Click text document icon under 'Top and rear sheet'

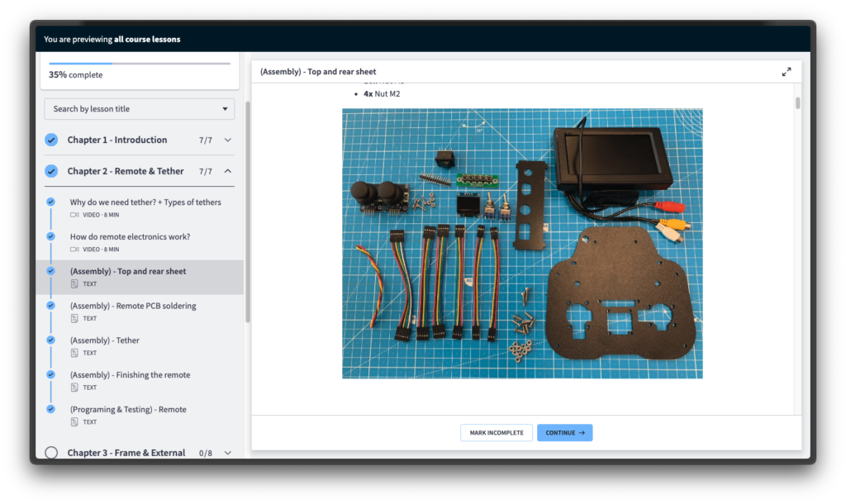(74, 284)
